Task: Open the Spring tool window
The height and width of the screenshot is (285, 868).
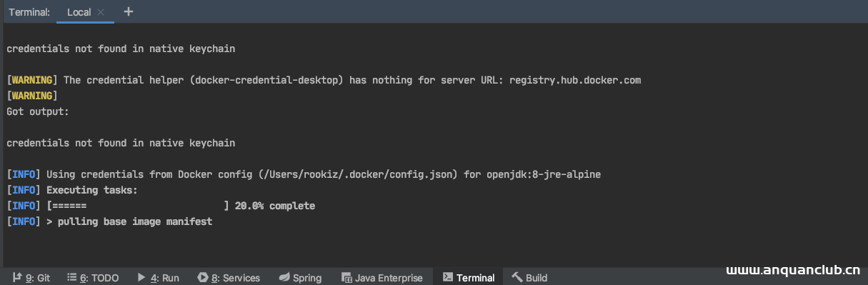Action: [300, 278]
